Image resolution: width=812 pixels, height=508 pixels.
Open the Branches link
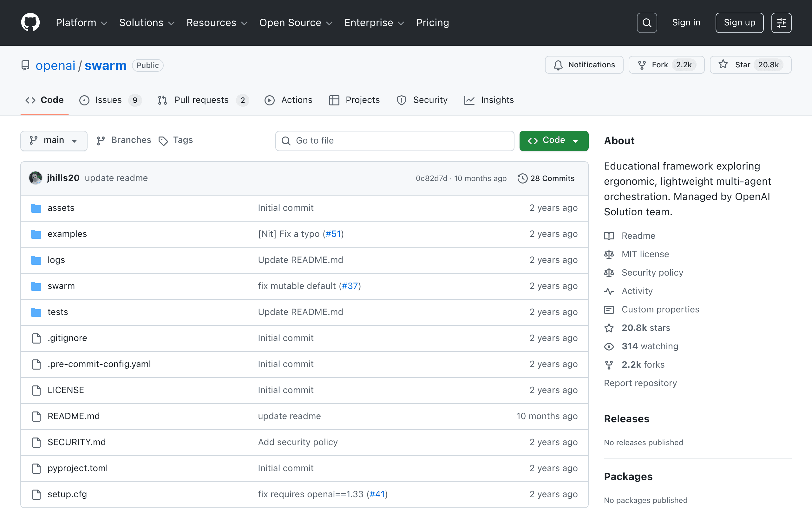124,140
